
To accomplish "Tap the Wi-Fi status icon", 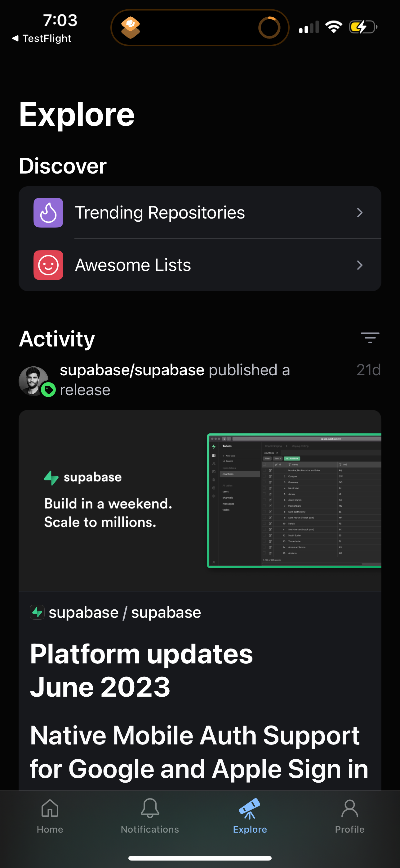I will tap(334, 27).
